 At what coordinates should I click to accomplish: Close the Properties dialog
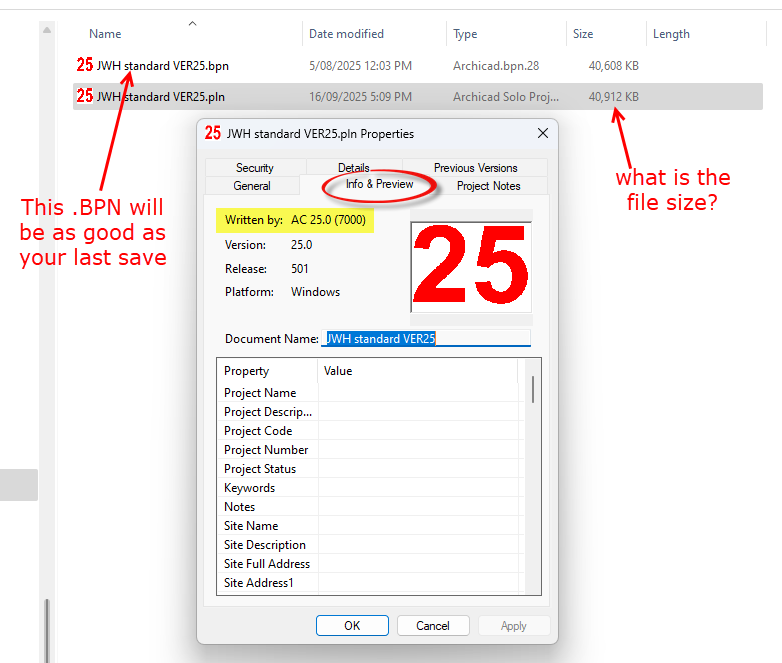(x=543, y=133)
